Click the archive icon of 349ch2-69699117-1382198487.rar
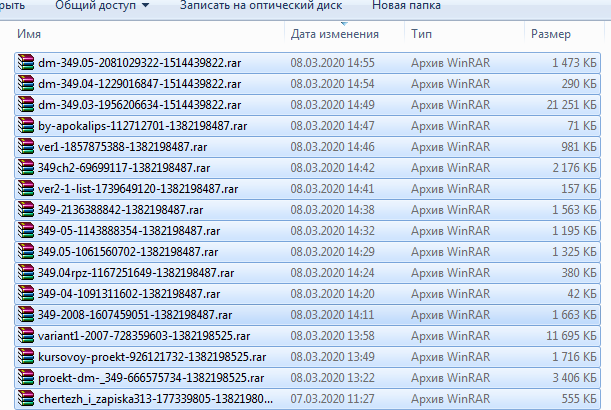This screenshot has height=410, width=611. point(26,168)
